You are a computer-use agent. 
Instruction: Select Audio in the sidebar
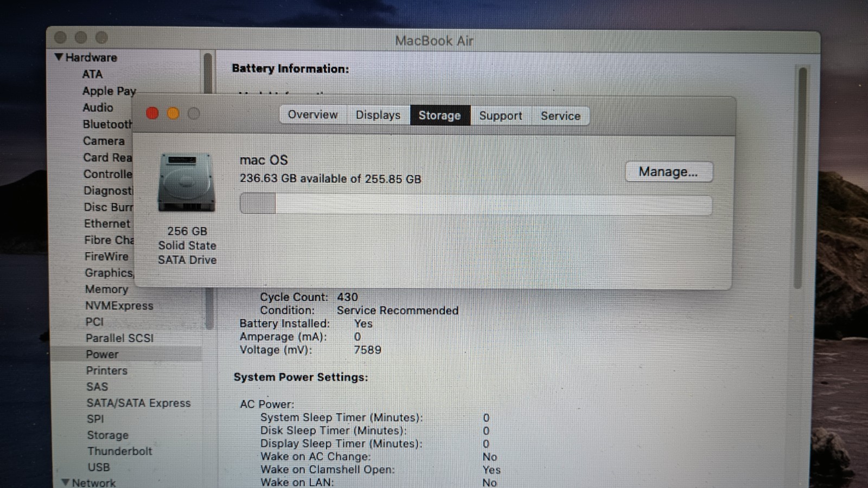pos(98,107)
